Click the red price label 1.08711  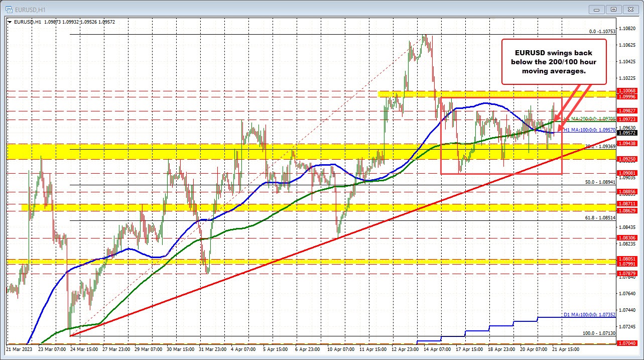[x=627, y=204]
